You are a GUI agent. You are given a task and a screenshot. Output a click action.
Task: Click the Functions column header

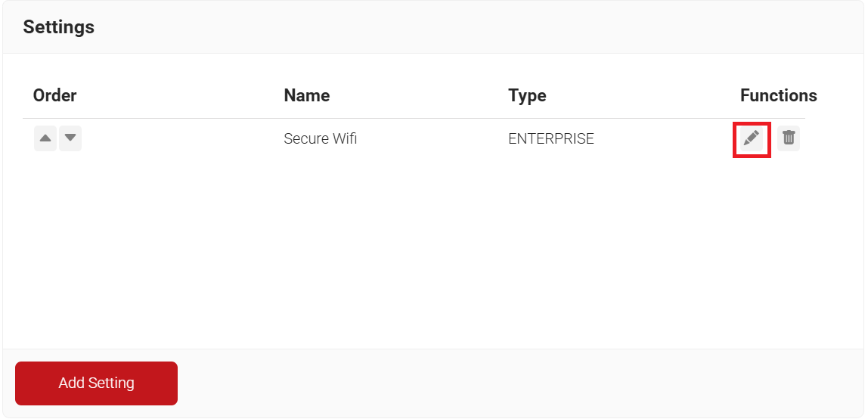(x=778, y=95)
